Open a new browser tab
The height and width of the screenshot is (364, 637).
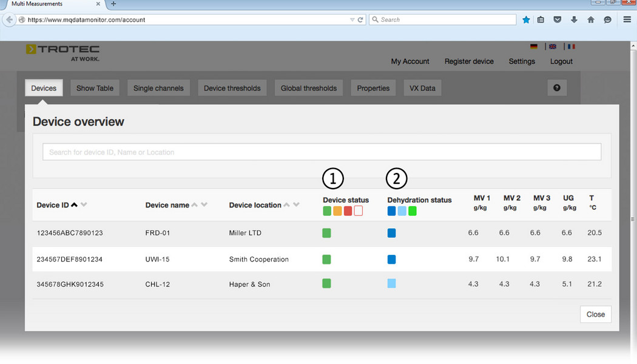pos(113,4)
